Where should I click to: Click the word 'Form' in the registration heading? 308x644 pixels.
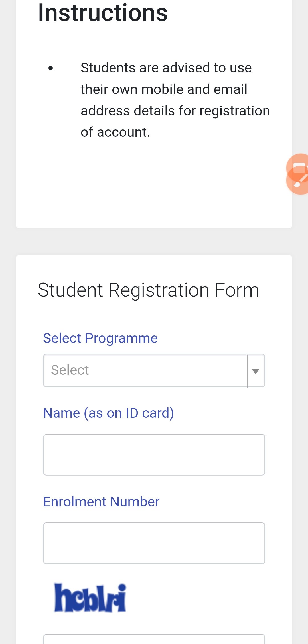(x=237, y=290)
